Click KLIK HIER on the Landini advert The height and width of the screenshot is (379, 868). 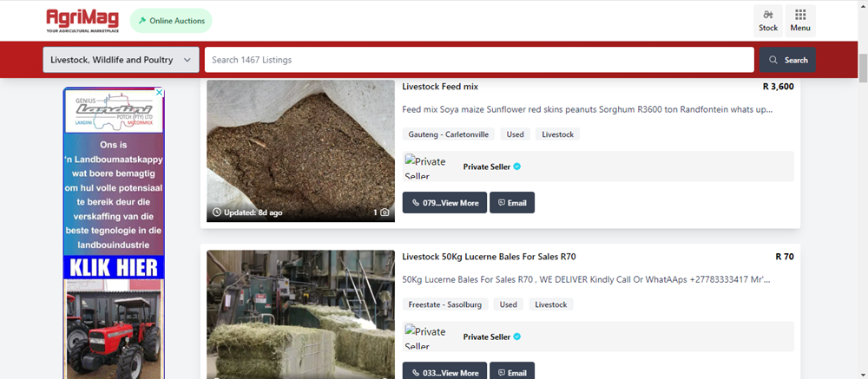coord(114,267)
